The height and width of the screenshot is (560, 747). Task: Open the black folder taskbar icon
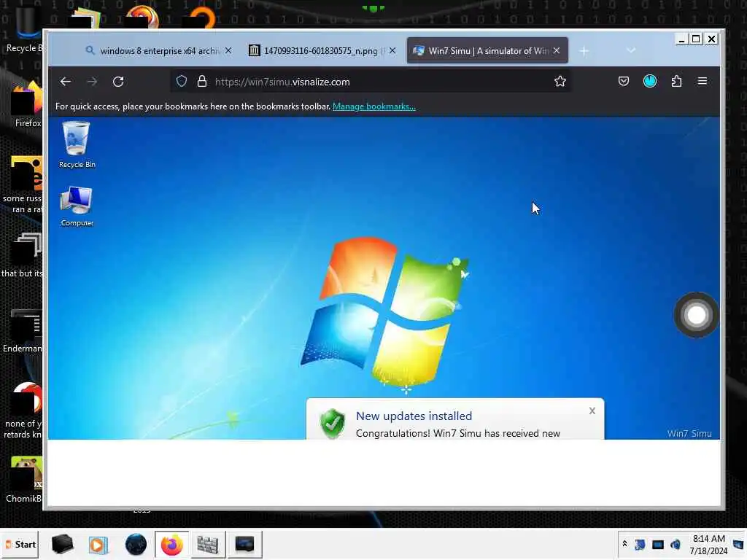pos(62,544)
